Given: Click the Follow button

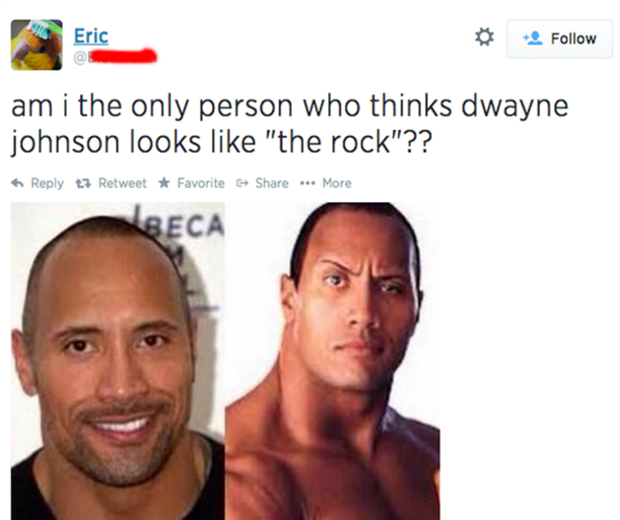Looking at the screenshot, I should pyautogui.click(x=560, y=39).
